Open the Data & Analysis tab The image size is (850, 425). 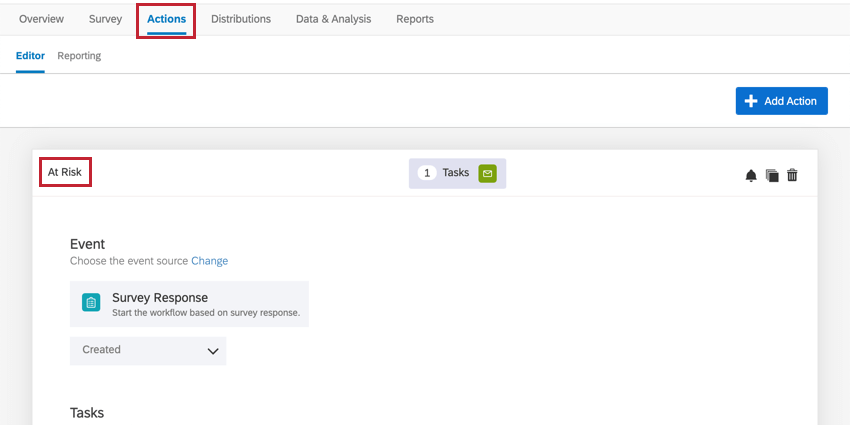click(x=333, y=19)
